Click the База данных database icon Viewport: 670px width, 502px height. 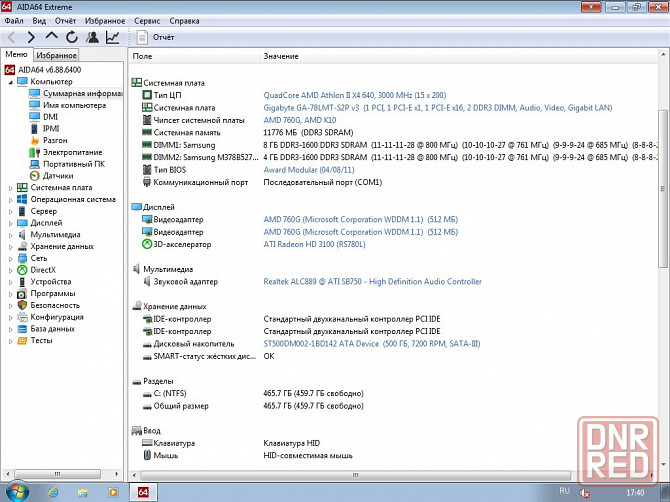(22, 329)
